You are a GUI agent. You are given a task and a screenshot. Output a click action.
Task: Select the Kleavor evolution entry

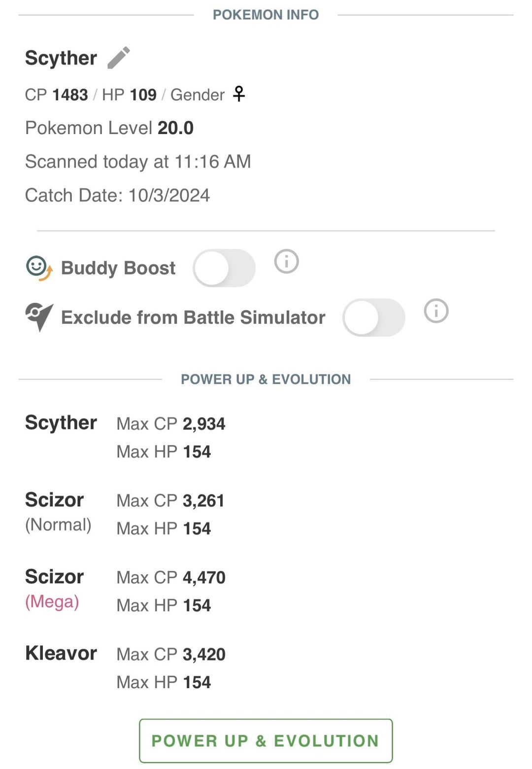click(61, 653)
